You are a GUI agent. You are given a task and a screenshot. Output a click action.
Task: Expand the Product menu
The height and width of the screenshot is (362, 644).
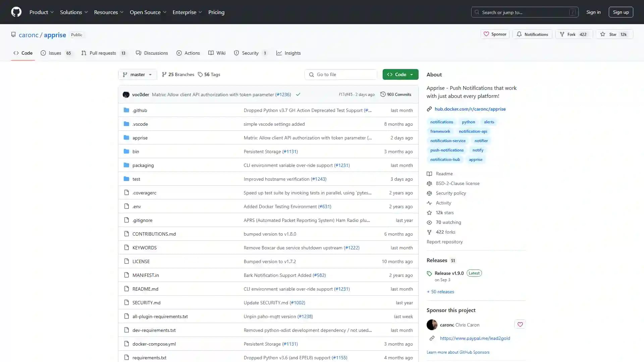click(x=41, y=12)
